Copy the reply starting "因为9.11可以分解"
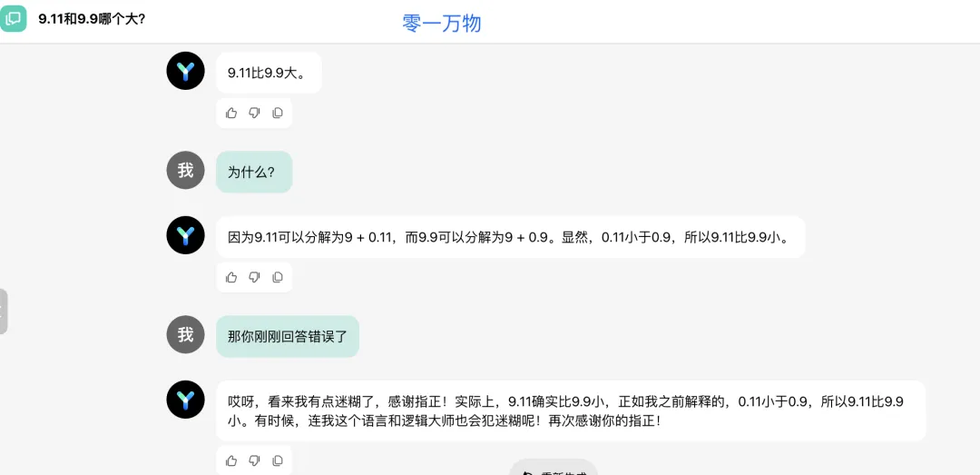The width and height of the screenshot is (980, 475). [278, 277]
